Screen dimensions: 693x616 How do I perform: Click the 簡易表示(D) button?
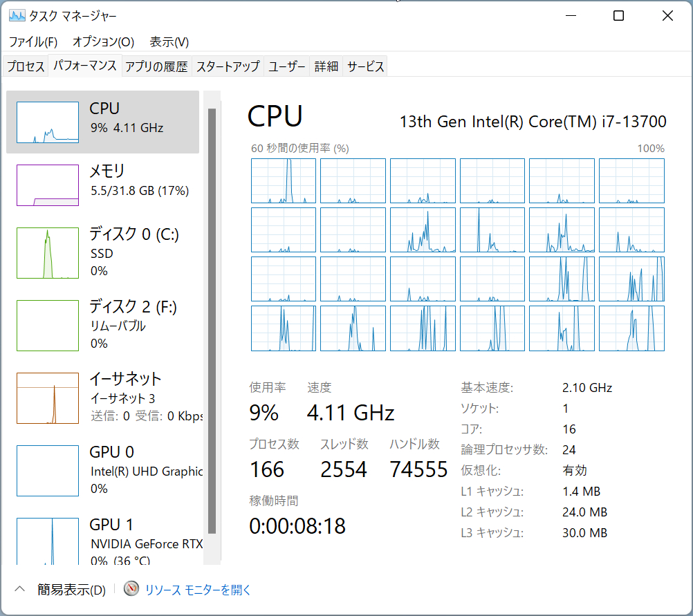coord(71,590)
